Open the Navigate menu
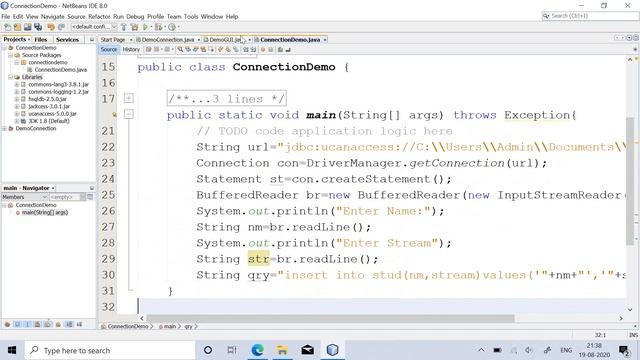 point(53,17)
